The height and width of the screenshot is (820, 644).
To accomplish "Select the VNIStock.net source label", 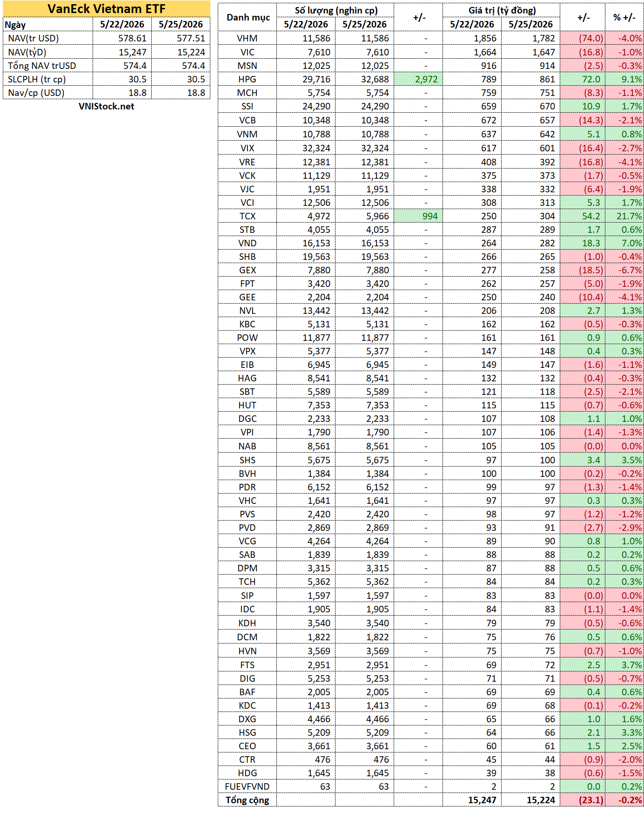I will 107,106.
